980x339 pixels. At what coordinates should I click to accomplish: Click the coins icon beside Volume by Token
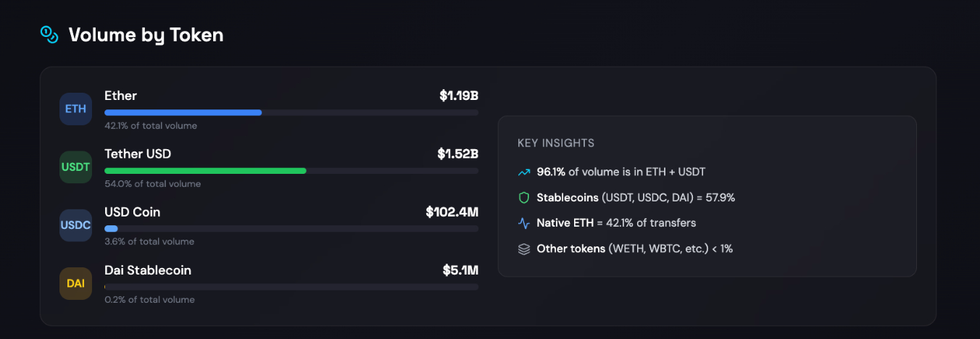point(49,34)
